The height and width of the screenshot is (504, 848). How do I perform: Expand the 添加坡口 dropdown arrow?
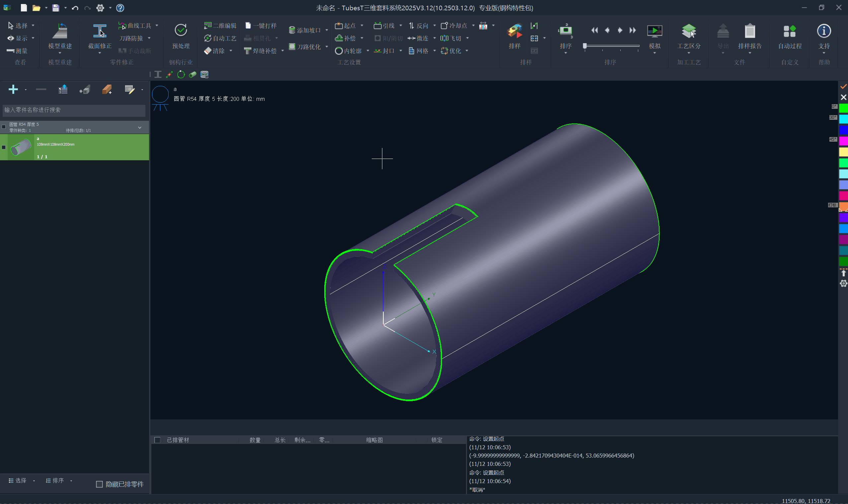[327, 30]
